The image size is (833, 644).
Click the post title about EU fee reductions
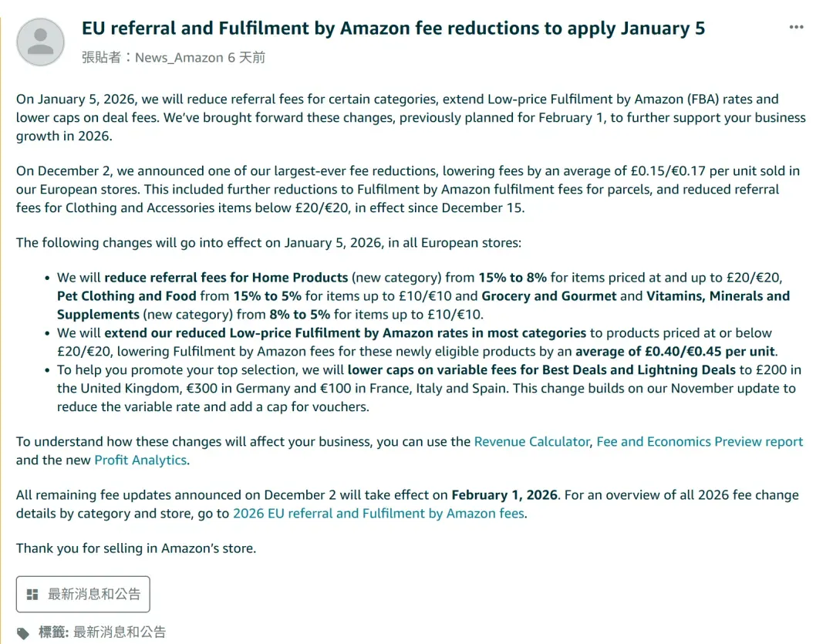393,29
